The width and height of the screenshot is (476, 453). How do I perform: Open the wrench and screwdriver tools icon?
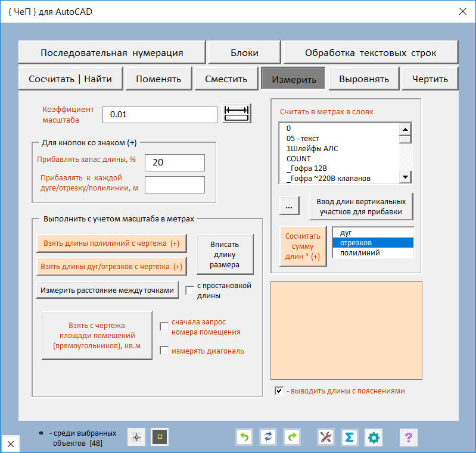(326, 438)
